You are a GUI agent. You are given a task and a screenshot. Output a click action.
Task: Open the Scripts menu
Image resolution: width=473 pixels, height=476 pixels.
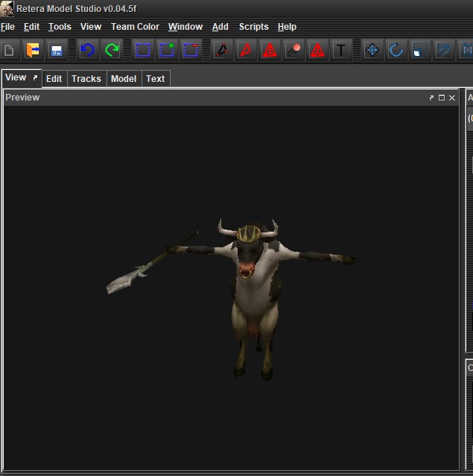pyautogui.click(x=254, y=27)
